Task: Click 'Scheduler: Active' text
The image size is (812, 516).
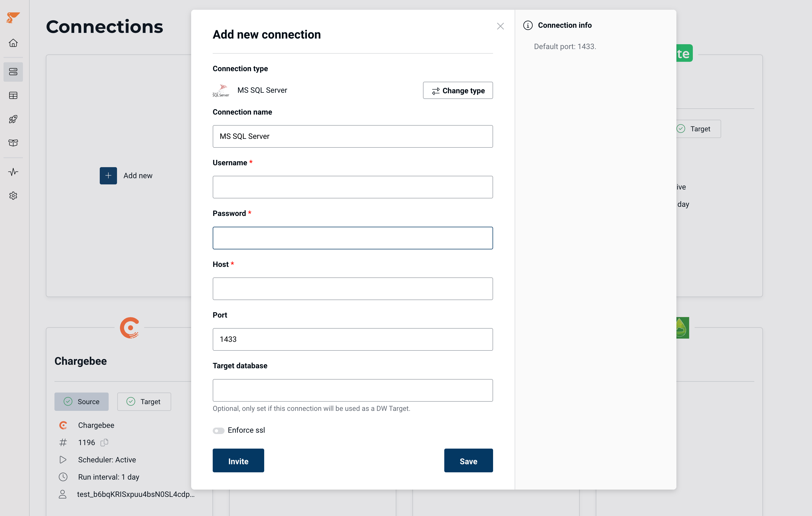Action: point(107,460)
